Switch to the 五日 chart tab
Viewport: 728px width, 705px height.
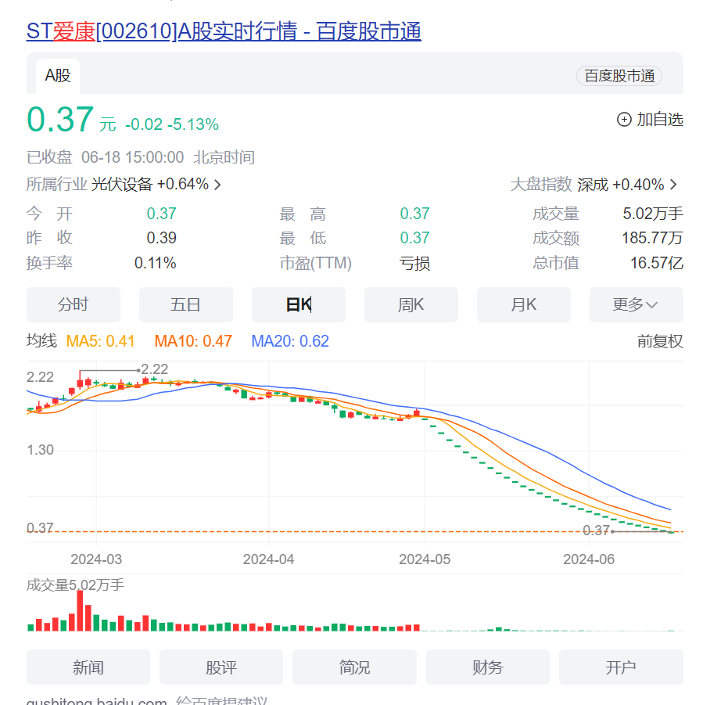point(186,305)
